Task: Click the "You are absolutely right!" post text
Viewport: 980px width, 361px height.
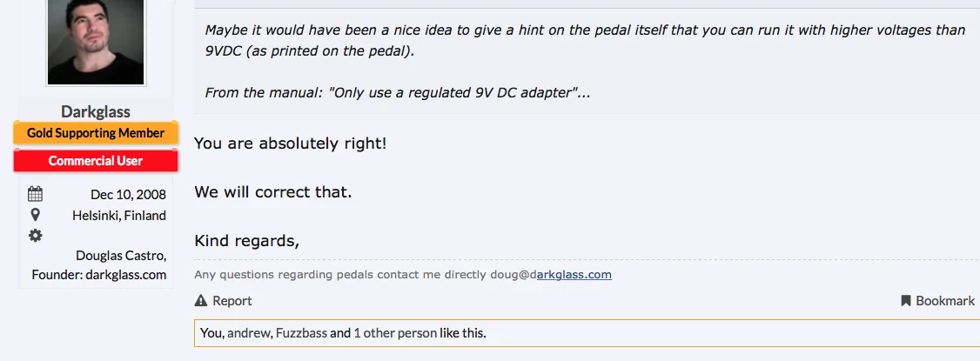Action: point(290,143)
